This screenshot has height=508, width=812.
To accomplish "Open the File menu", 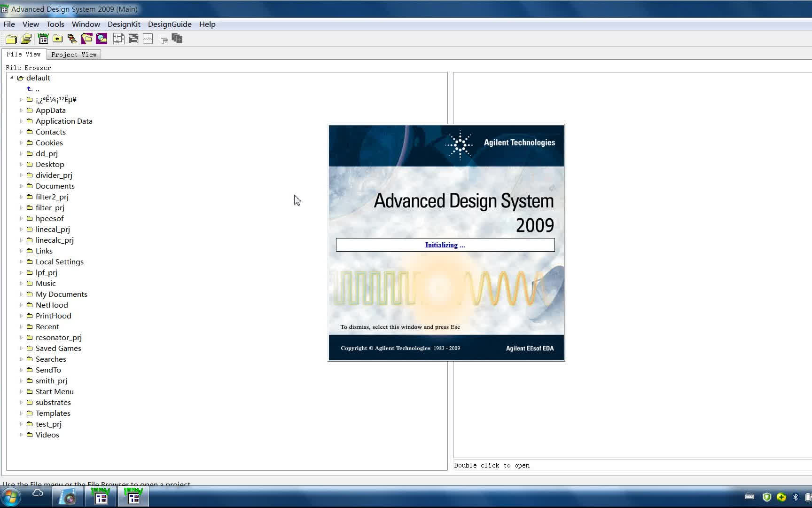I will (9, 24).
